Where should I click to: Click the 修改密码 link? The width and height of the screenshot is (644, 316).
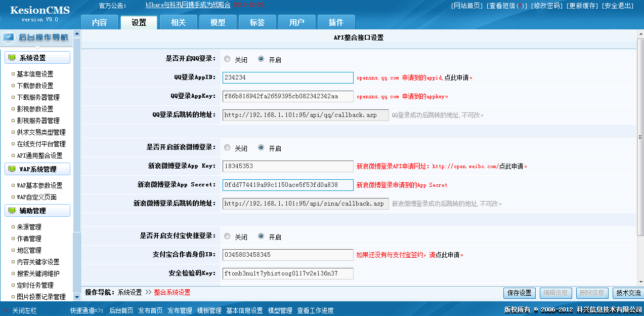pyautogui.click(x=546, y=6)
